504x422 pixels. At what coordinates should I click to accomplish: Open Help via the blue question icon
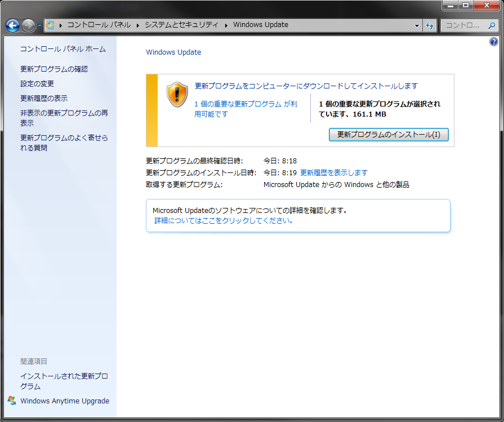coord(494,42)
